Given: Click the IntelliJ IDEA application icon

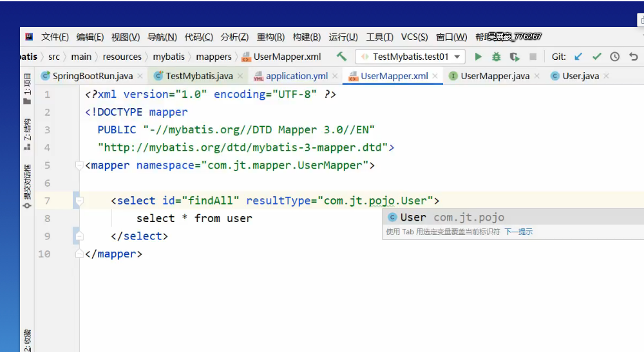Looking at the screenshot, I should pyautogui.click(x=29, y=37).
